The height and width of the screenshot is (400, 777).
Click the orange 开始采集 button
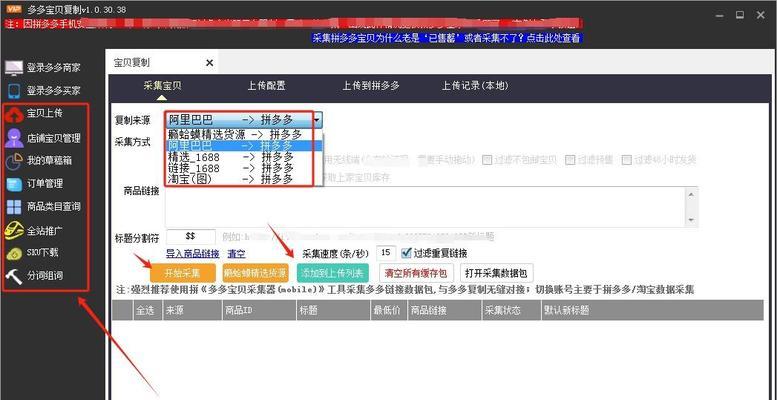[183, 273]
